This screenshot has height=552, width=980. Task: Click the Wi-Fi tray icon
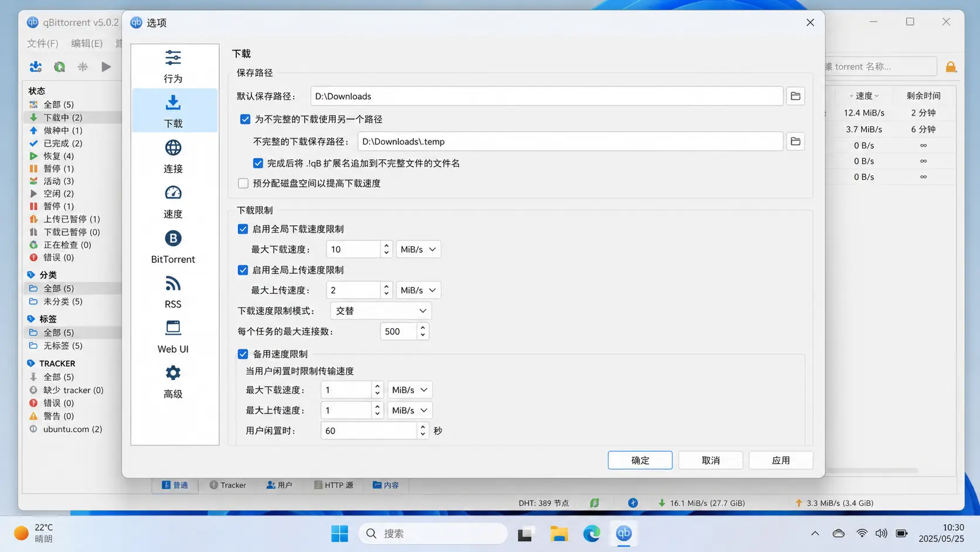862,533
